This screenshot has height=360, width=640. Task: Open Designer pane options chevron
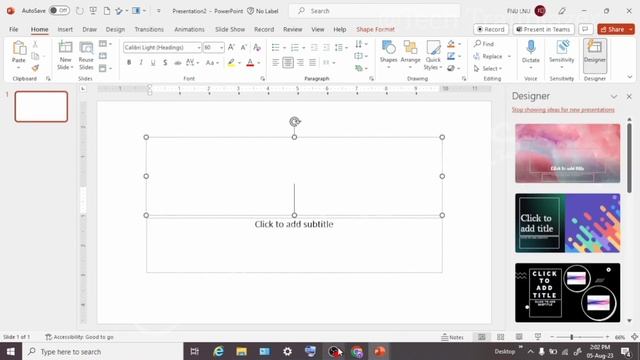tap(613, 96)
